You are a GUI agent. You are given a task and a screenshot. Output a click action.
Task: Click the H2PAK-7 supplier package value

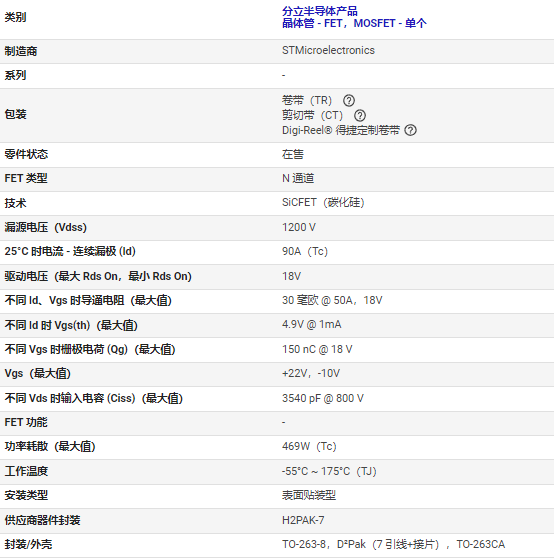pyautogui.click(x=303, y=520)
